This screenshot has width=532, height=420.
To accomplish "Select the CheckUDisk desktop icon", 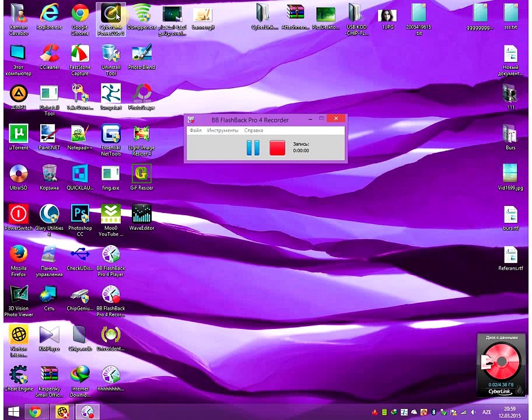I will pyautogui.click(x=80, y=258).
